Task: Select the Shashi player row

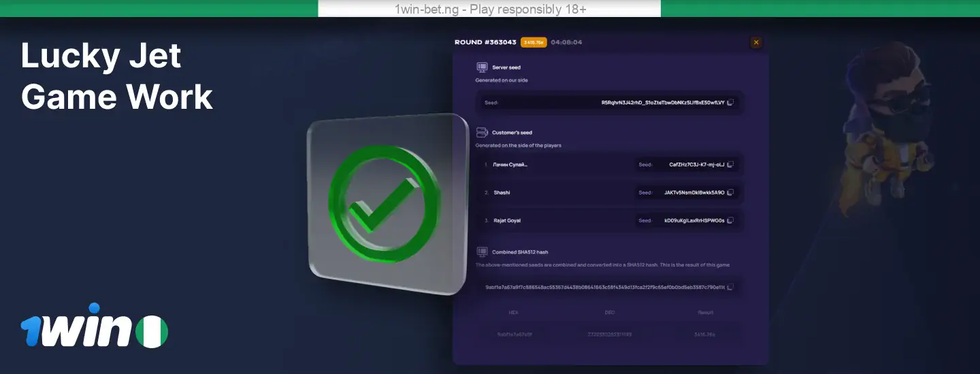Action: tap(610, 192)
